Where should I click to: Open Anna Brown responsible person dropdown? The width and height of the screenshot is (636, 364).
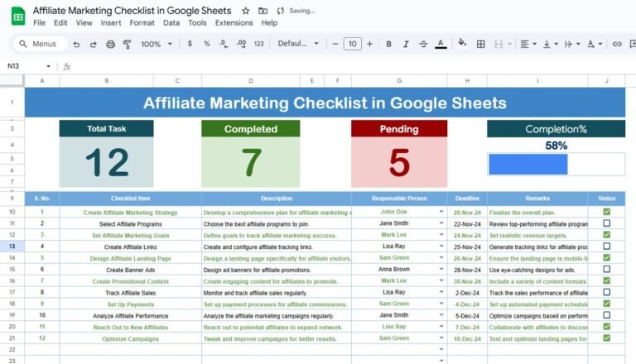(441, 270)
